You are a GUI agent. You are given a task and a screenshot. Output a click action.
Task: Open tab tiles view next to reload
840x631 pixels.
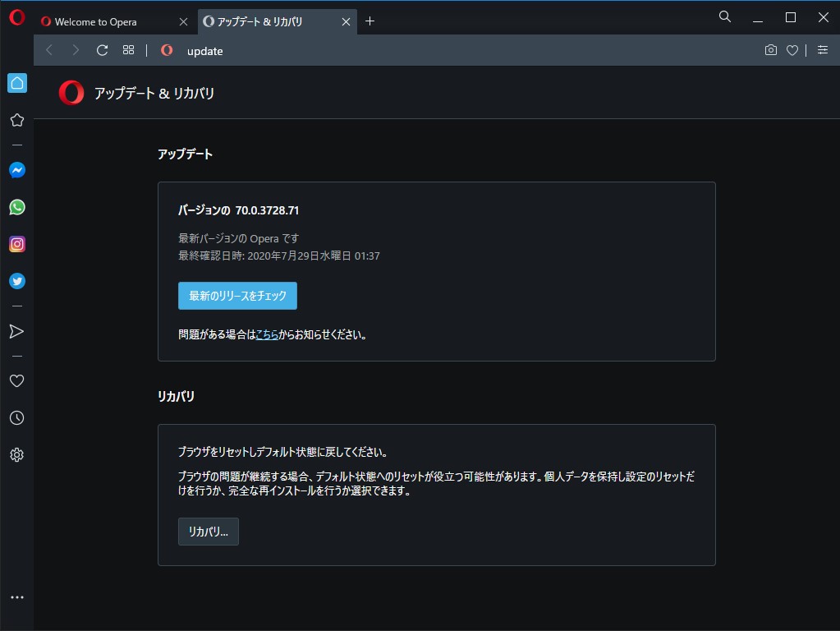point(127,50)
